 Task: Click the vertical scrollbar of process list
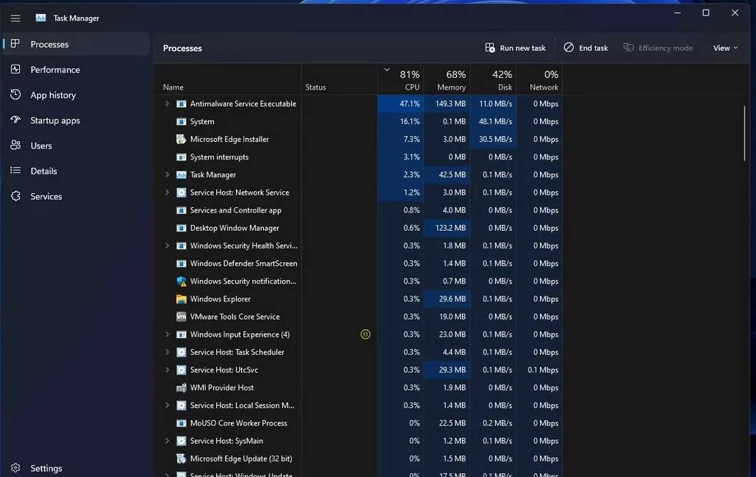click(x=744, y=133)
